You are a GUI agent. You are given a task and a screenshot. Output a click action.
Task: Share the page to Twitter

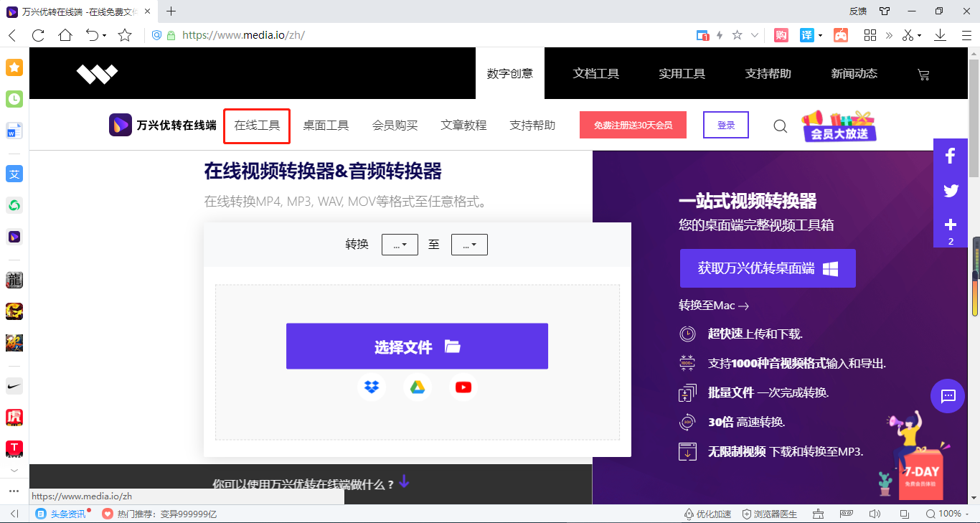[x=951, y=190]
